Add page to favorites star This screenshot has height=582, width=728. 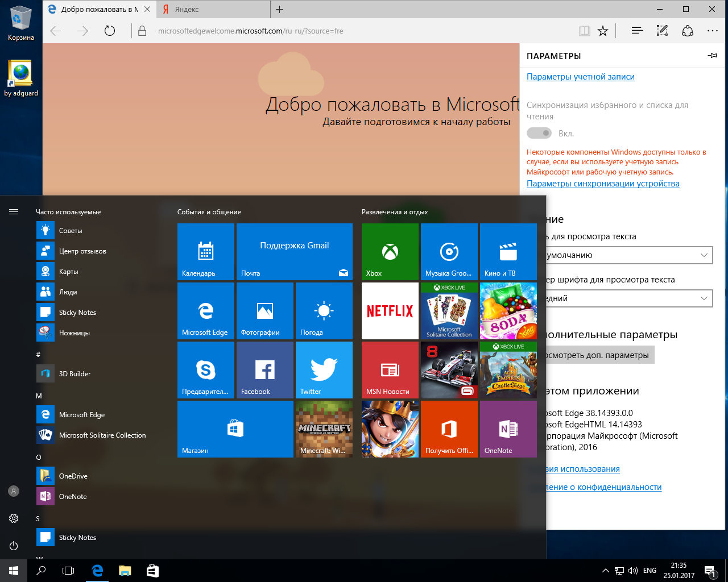coord(603,31)
